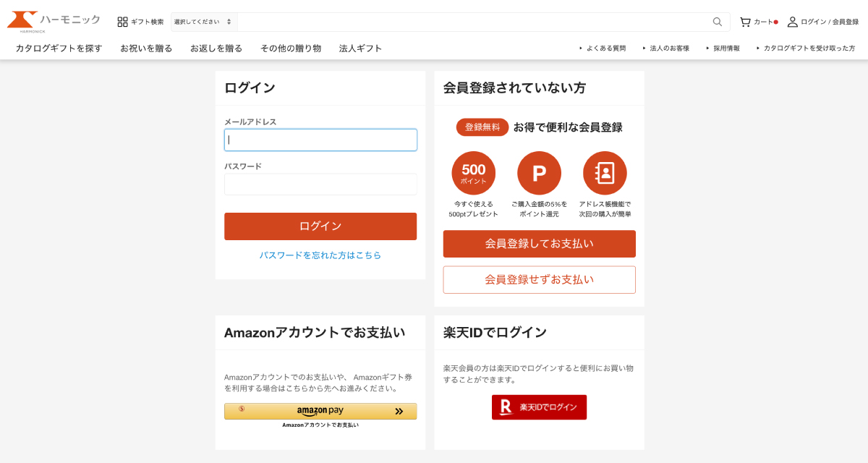The height and width of the screenshot is (463, 868).
Task: Open 選択してください category dropdown
Action: click(x=203, y=22)
